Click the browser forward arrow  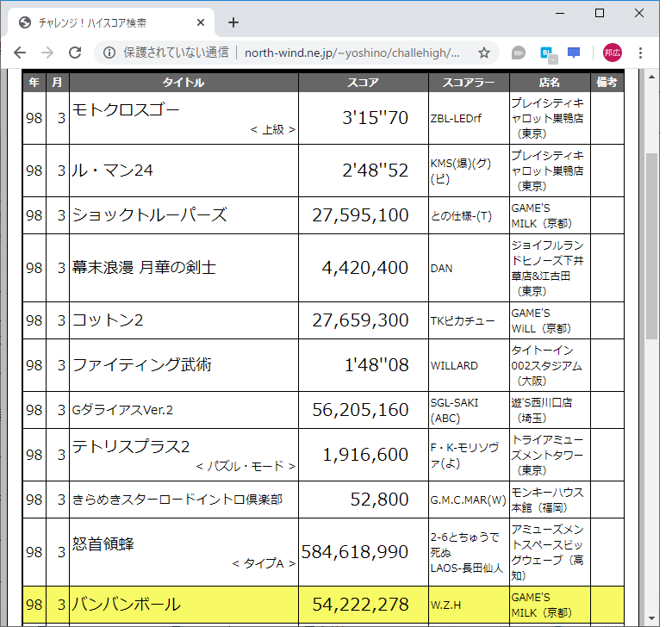click(x=47, y=53)
